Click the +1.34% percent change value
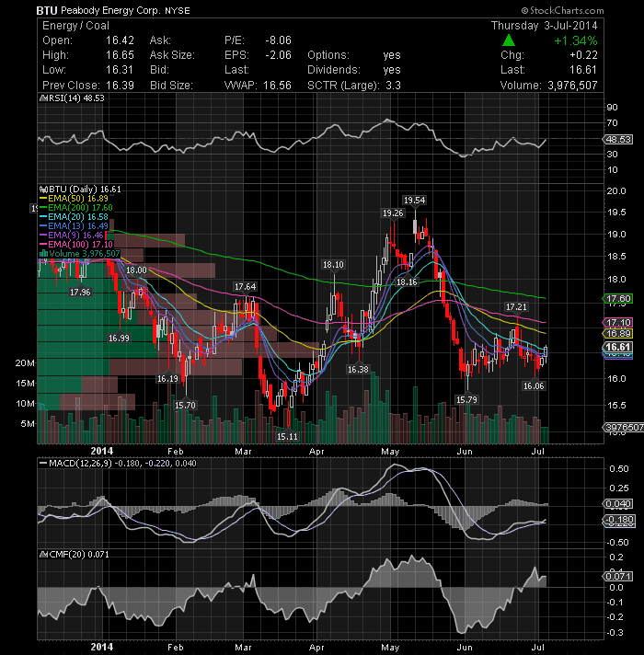The height and width of the screenshot is (655, 644). tap(576, 40)
